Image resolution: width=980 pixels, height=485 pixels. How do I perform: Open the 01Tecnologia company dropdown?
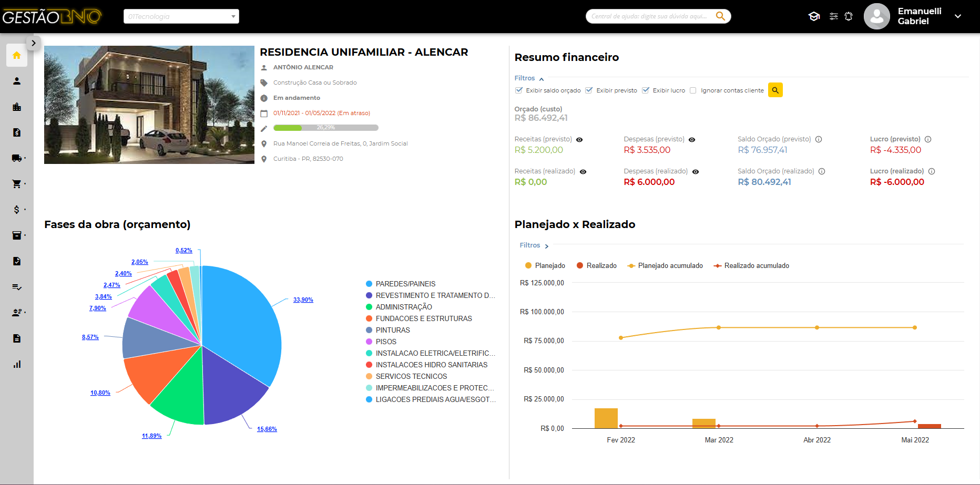tap(181, 16)
